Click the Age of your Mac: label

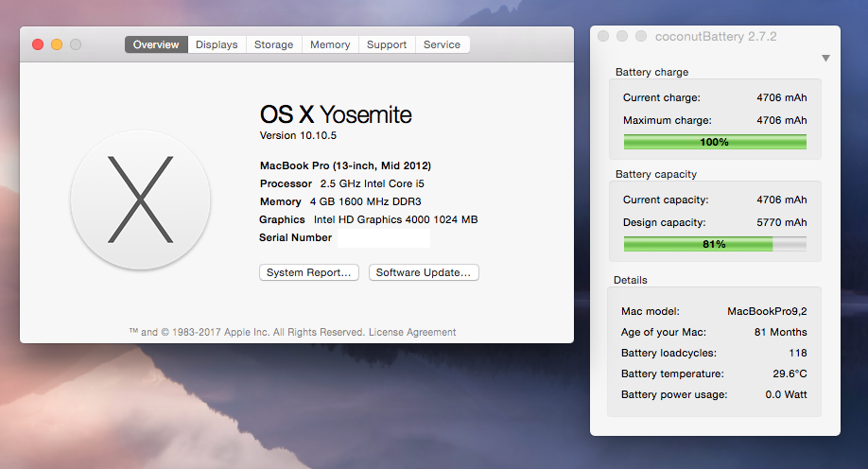tap(663, 332)
